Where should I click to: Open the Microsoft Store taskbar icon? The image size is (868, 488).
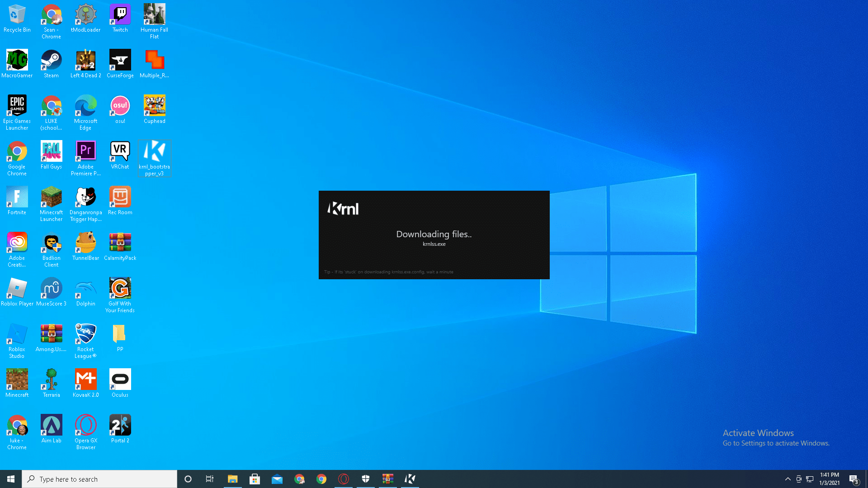click(255, 479)
